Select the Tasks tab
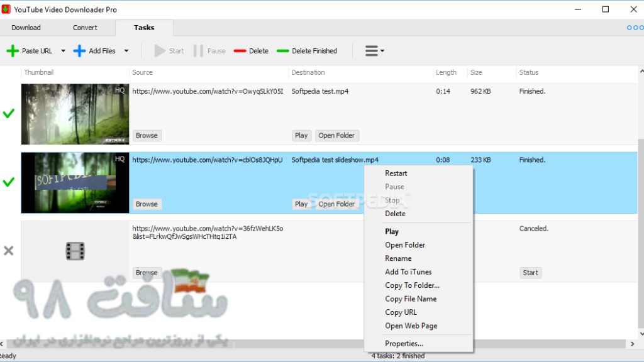The width and height of the screenshot is (644, 362). 144,28
